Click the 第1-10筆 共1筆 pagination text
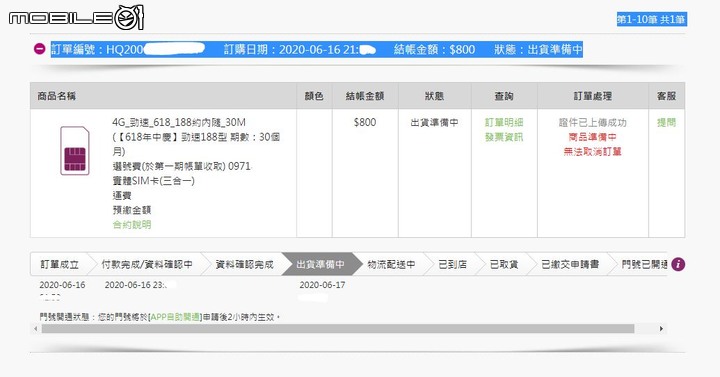 pyautogui.click(x=651, y=19)
